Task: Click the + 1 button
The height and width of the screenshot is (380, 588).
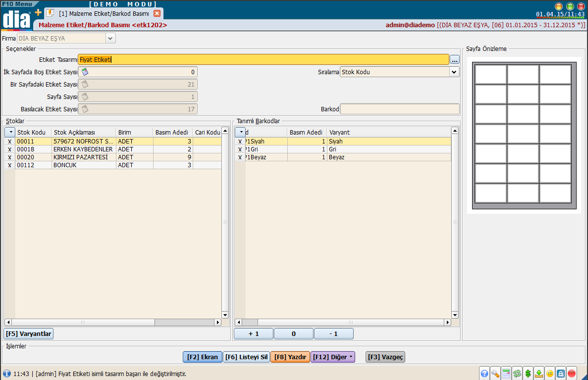Action: 254,333
